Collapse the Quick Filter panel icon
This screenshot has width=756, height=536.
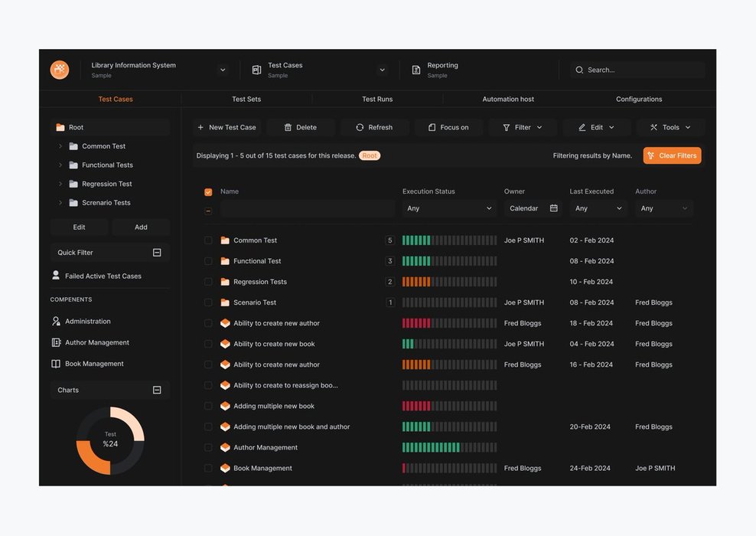click(x=157, y=253)
